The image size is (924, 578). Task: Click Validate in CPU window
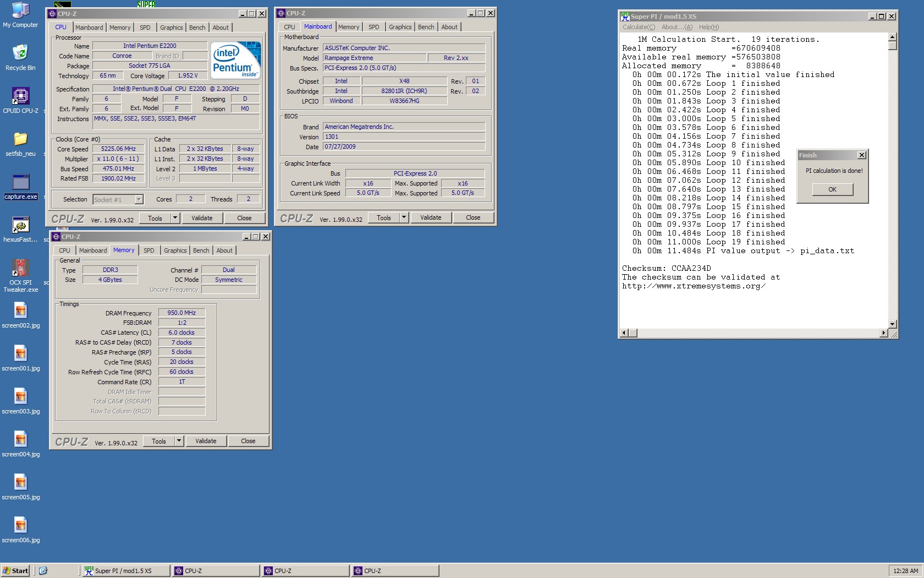click(202, 219)
